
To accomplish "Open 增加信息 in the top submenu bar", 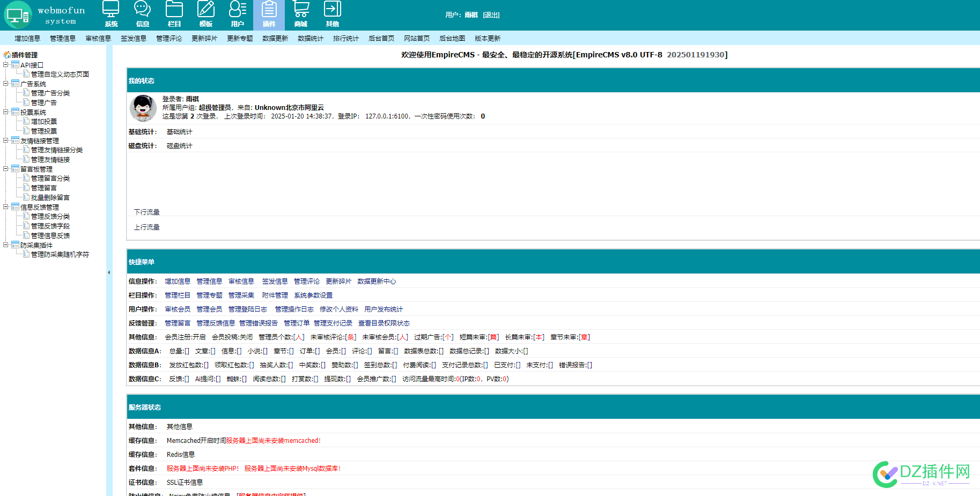I will [27, 38].
